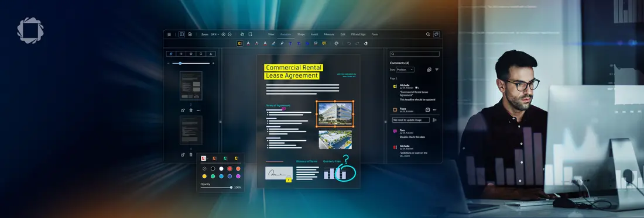Viewport: 644px width, 218px height.
Task: Toggle the comments panel button
Action: [436, 34]
